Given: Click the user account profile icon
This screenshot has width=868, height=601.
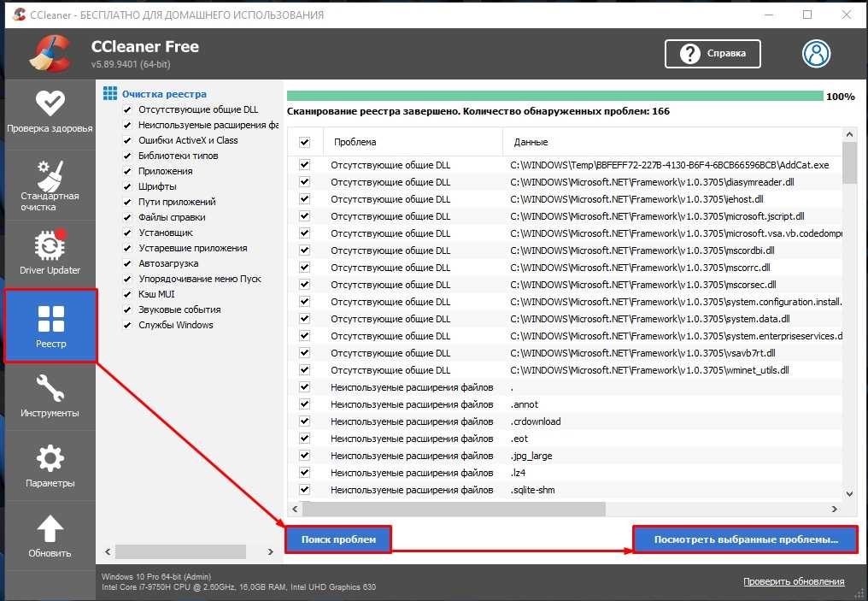Looking at the screenshot, I should click(x=816, y=54).
